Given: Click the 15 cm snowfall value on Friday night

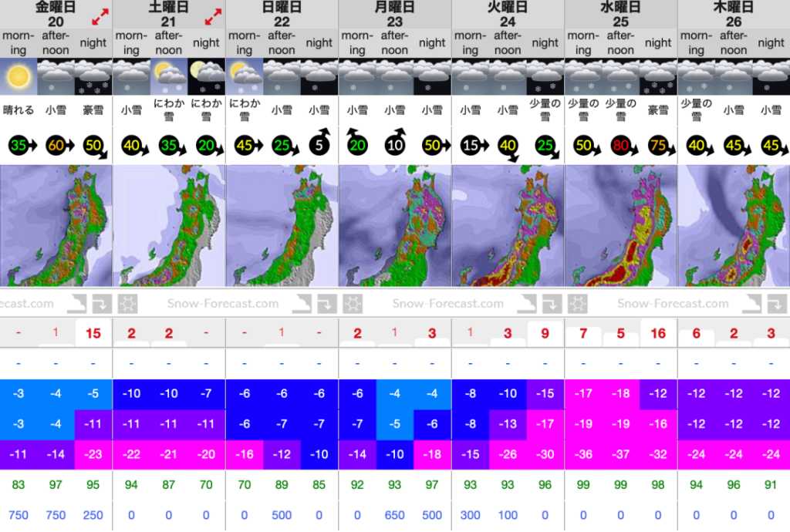Looking at the screenshot, I should 93,333.
